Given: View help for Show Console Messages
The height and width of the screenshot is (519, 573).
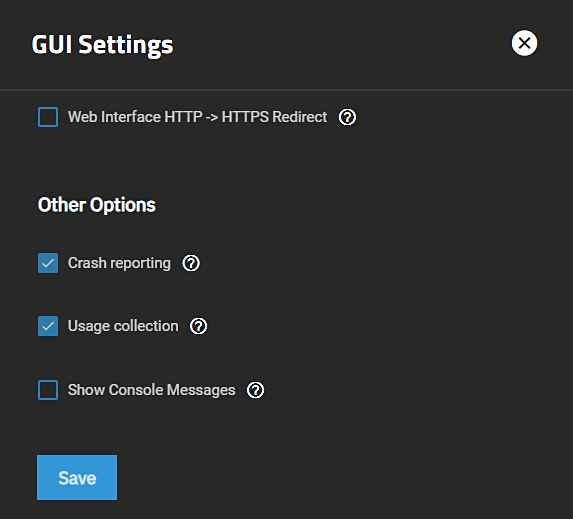Looking at the screenshot, I should coord(255,390).
